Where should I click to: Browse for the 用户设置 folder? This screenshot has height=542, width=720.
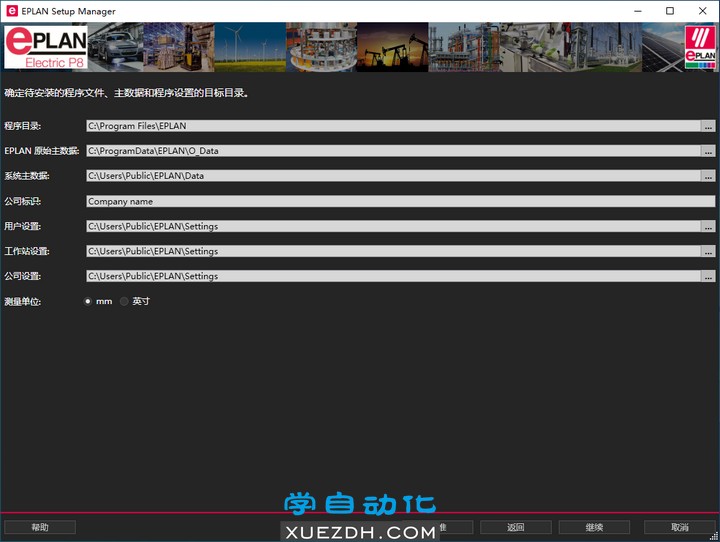tap(708, 226)
